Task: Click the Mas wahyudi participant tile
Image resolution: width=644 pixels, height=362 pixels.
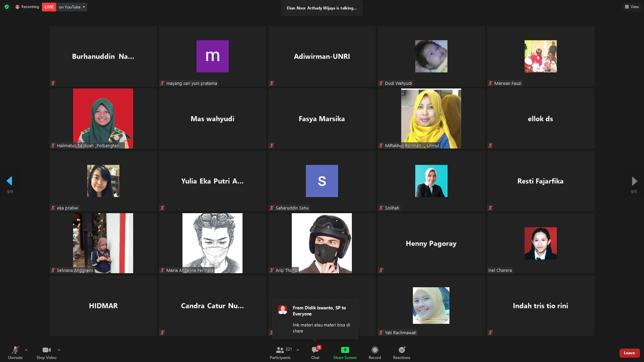Action: [x=213, y=119]
